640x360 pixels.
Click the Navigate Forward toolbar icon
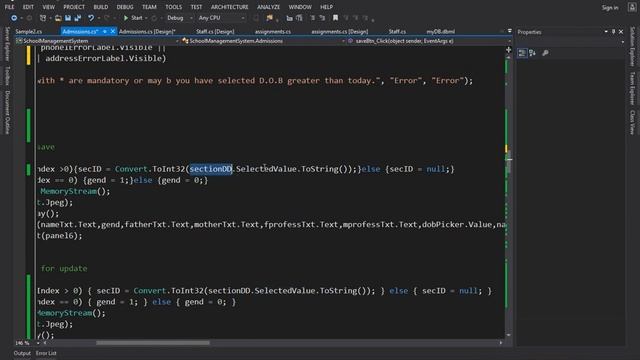[x=29, y=18]
